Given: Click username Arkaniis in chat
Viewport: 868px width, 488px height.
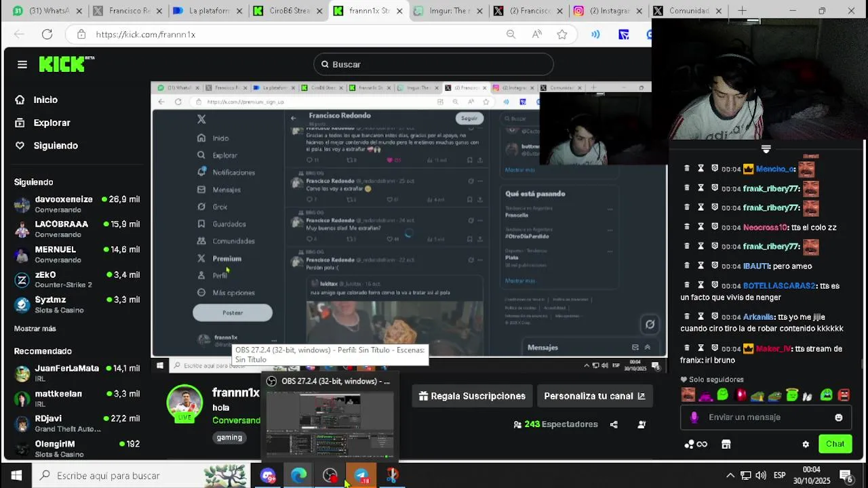Looking at the screenshot, I should 759,317.
